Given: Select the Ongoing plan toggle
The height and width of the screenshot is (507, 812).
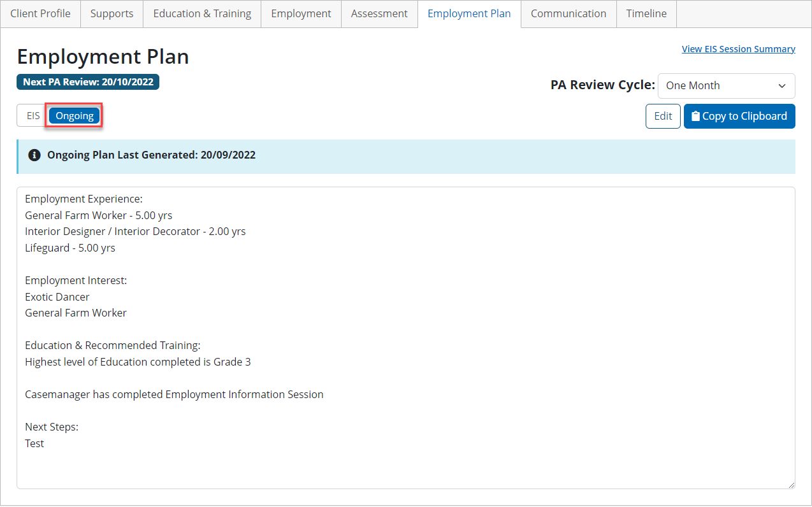Looking at the screenshot, I should (x=75, y=116).
